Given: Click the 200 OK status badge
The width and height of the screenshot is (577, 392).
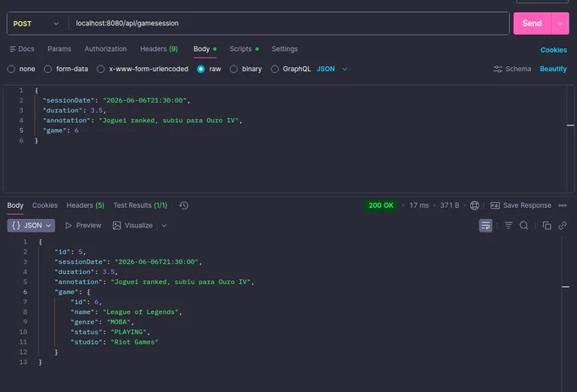Looking at the screenshot, I should pos(381,205).
